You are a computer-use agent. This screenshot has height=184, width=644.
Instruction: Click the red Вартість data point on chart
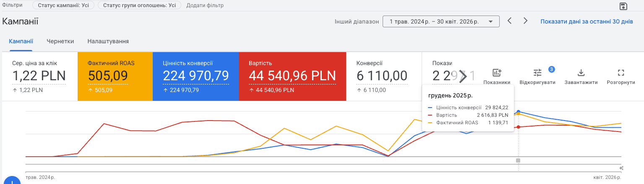coord(519,127)
